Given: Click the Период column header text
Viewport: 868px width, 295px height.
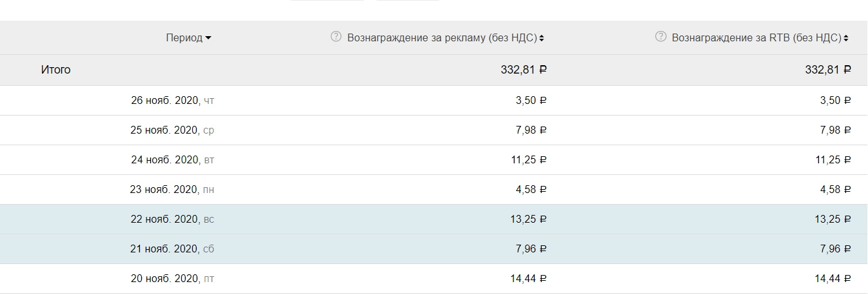Looking at the screenshot, I should pyautogui.click(x=184, y=38).
